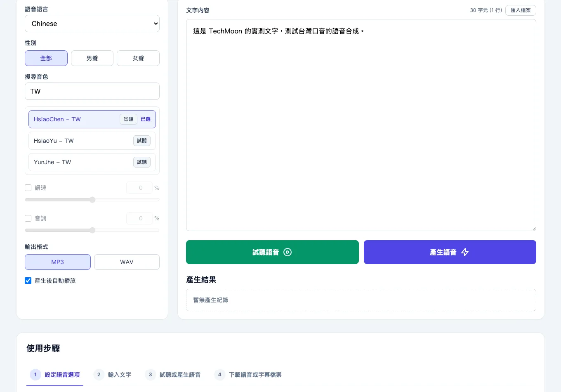Click the 30 字元 (1 行) counter
The image size is (561, 392).
[x=486, y=10]
